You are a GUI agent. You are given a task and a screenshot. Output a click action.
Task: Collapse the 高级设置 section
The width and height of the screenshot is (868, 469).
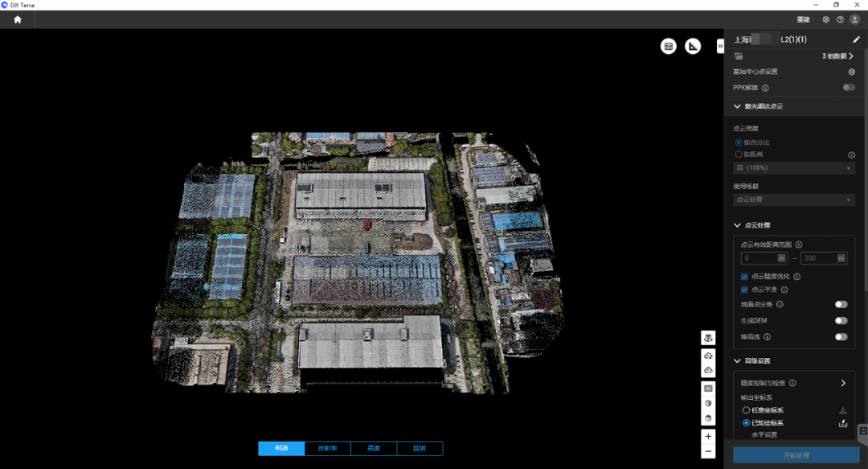737,360
